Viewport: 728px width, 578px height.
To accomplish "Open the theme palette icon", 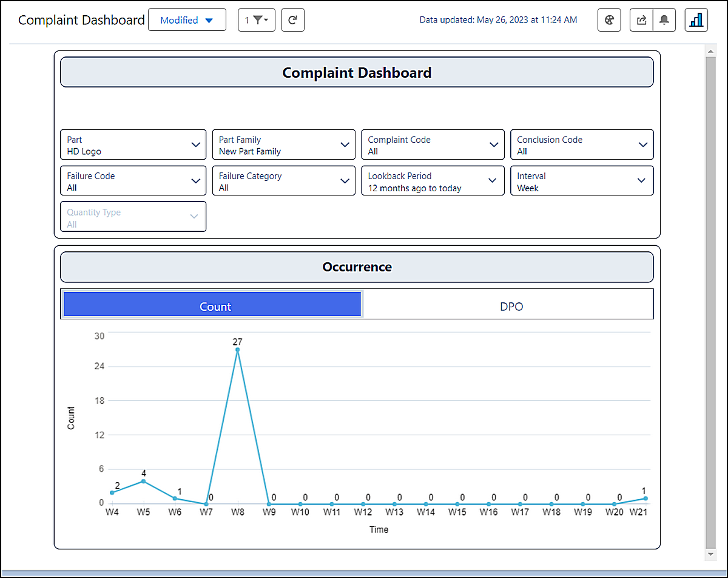I will click(609, 20).
